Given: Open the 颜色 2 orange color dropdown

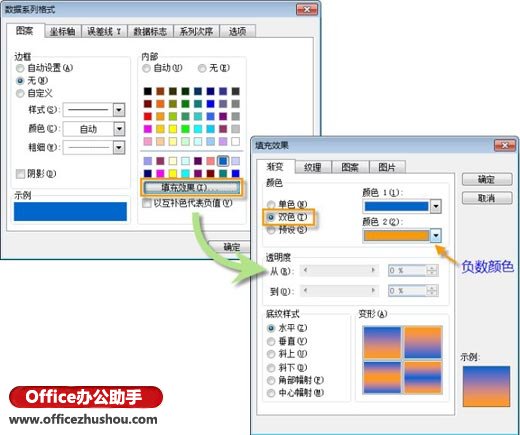Looking at the screenshot, I should pos(436,236).
